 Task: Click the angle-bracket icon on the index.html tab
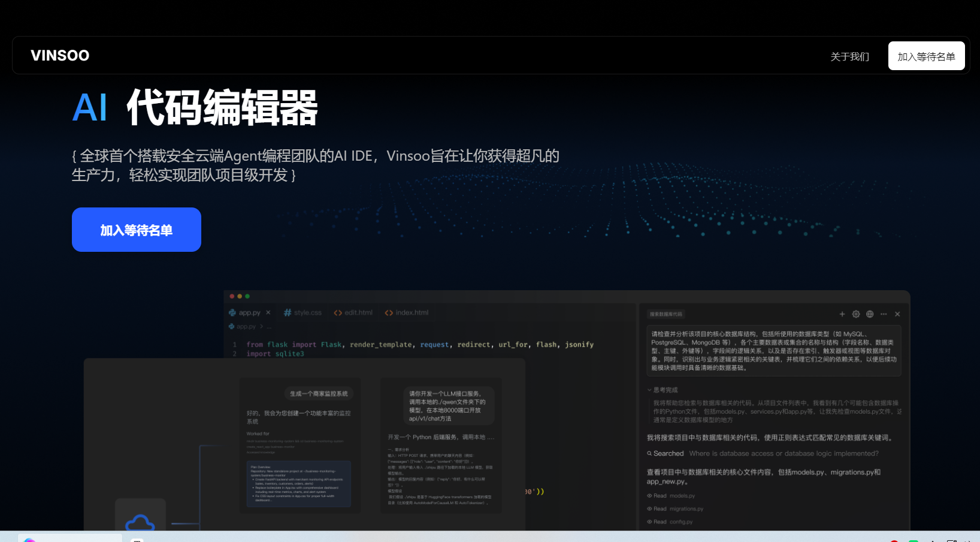point(389,313)
